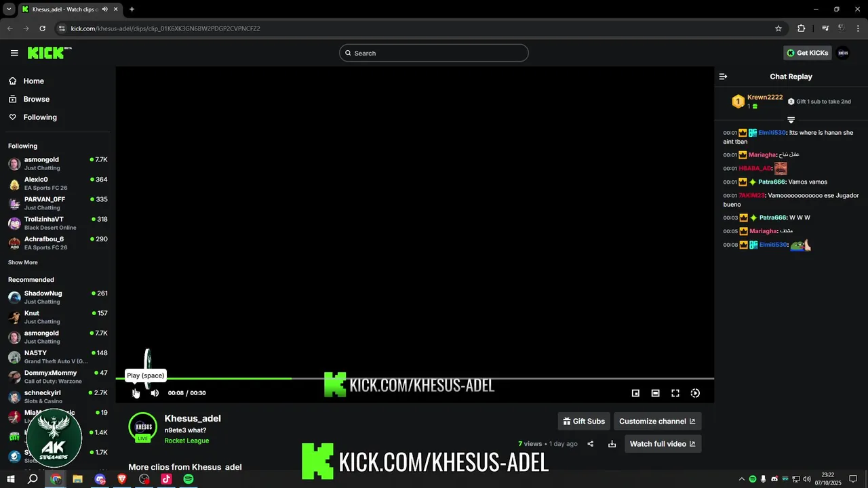Go back in Chrome
This screenshot has height=488, width=868.
pos(9,28)
